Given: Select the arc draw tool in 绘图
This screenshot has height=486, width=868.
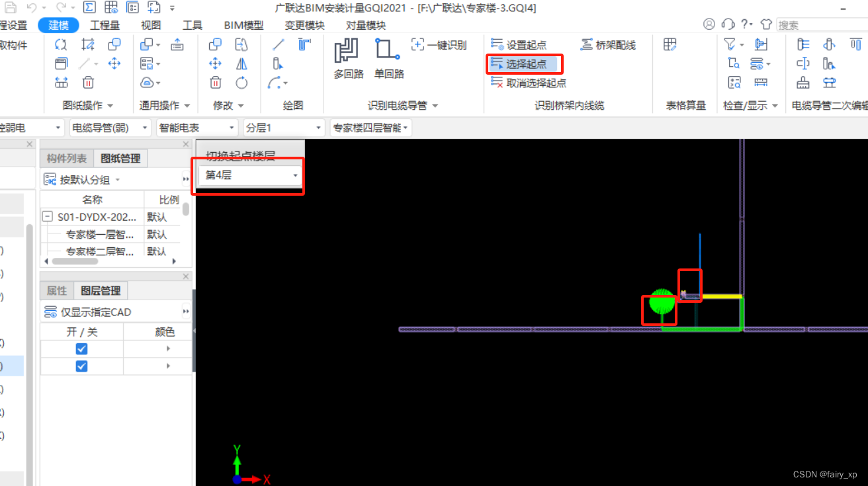Looking at the screenshot, I should pos(275,83).
